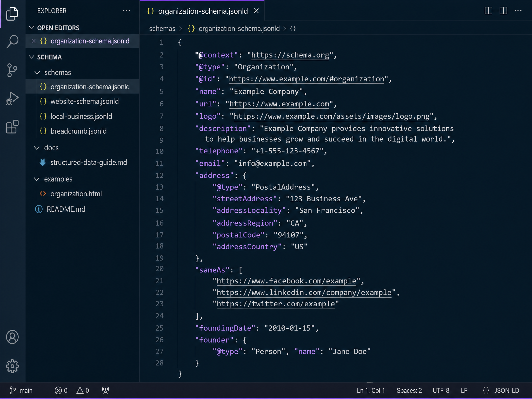Collapse the SCHEMA workspace section

(32, 57)
